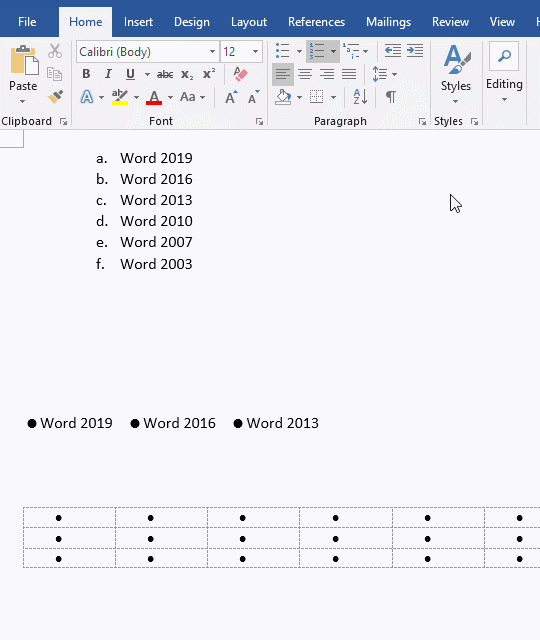
Task: Open font color picker arrow
Action: point(170,98)
